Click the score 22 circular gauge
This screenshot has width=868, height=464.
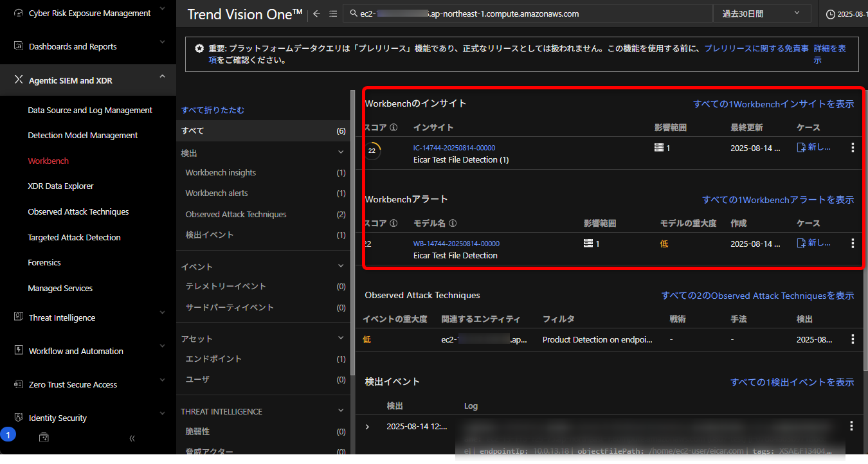(x=372, y=151)
